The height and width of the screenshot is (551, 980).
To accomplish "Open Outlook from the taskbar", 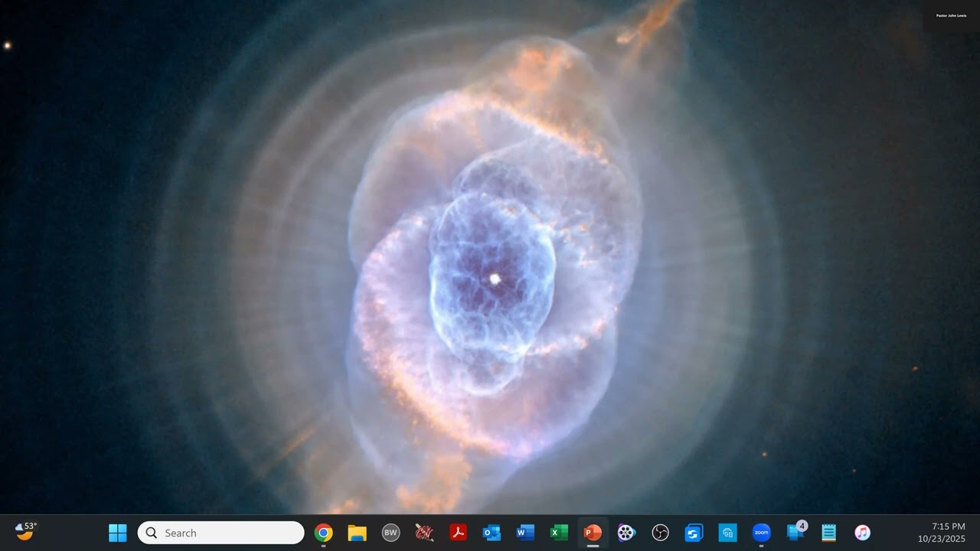I will 492,533.
